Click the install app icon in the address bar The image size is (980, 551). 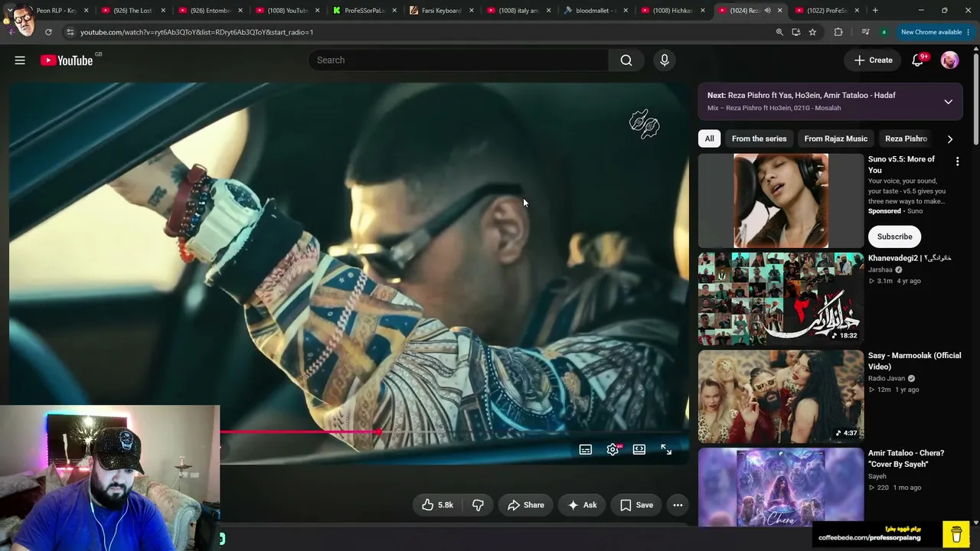coord(796,32)
